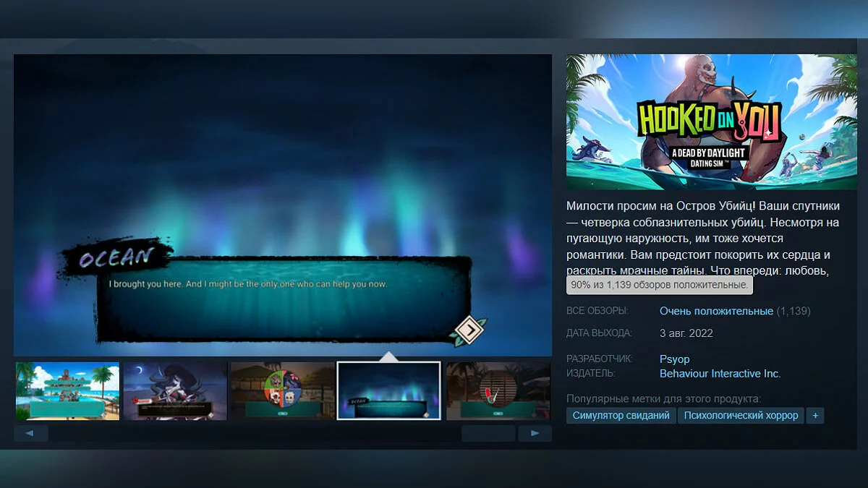The width and height of the screenshot is (868, 488).
Task: Click the 'I brought you here' dialogue text
Action: 248,284
